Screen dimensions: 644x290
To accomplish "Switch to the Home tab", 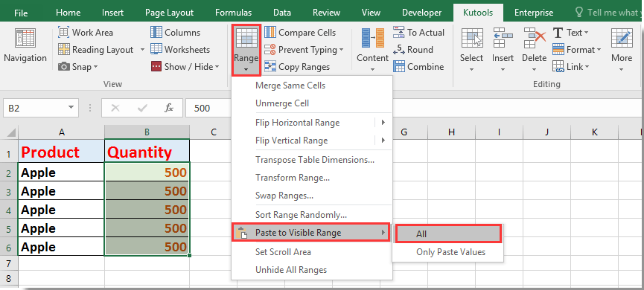I will (68, 13).
